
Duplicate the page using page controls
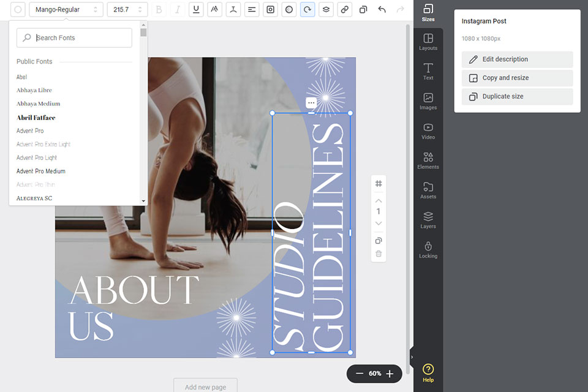pos(379,241)
